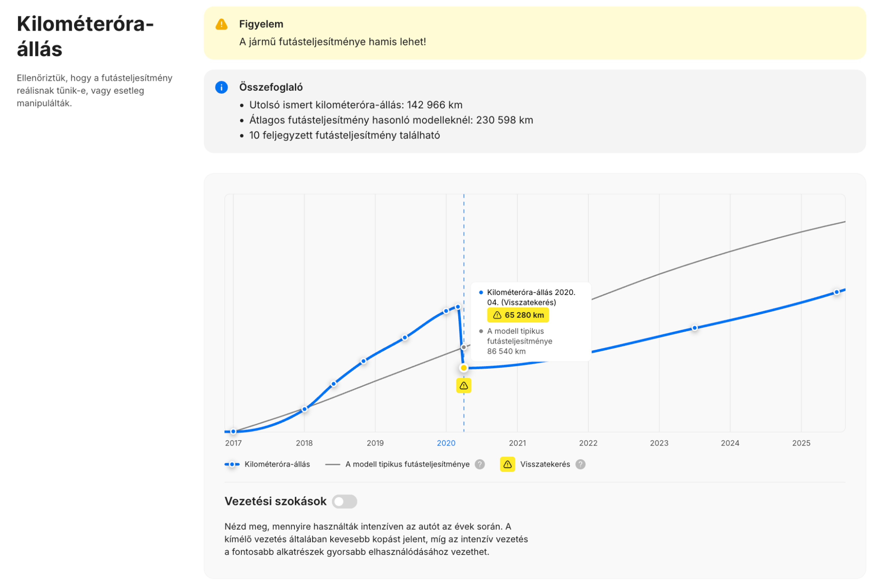883x588 pixels.
Task: Click '10 feljegyzett futásteljesítmény található' line
Action: 345,135
